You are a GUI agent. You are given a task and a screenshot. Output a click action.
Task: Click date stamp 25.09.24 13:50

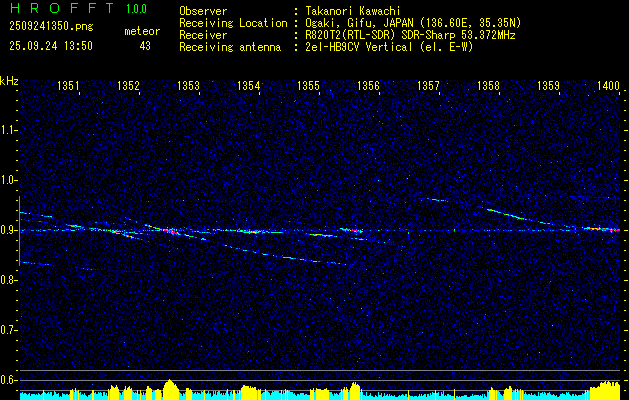point(51,46)
